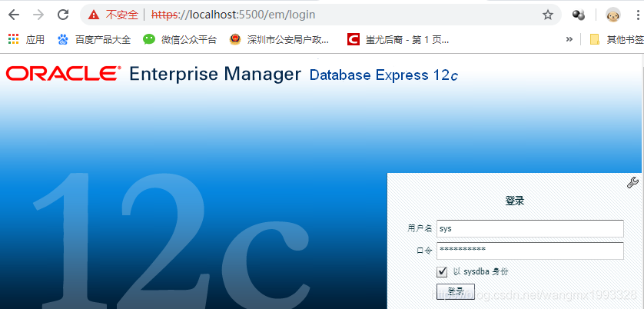The image size is (644, 309).
Task: Open the 百度产品大全 bookmark
Action: pyautogui.click(x=95, y=39)
